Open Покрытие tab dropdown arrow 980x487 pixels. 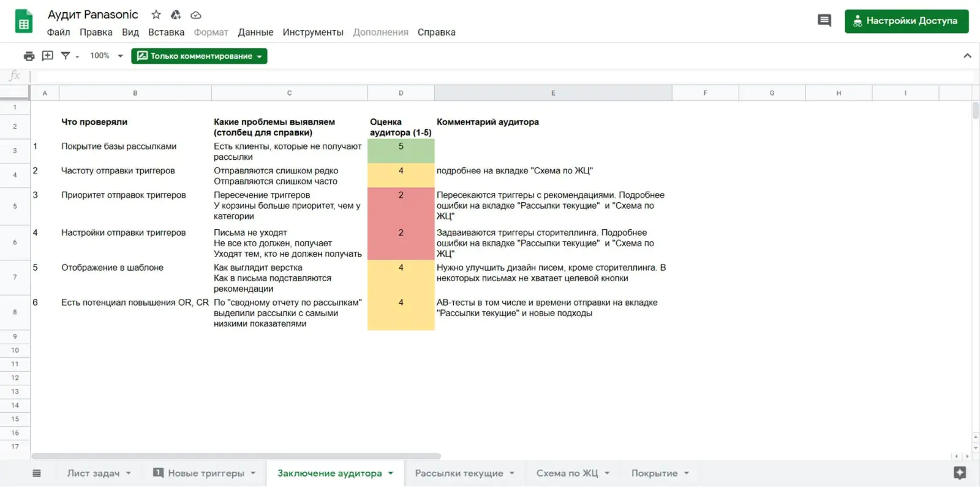(x=687, y=473)
